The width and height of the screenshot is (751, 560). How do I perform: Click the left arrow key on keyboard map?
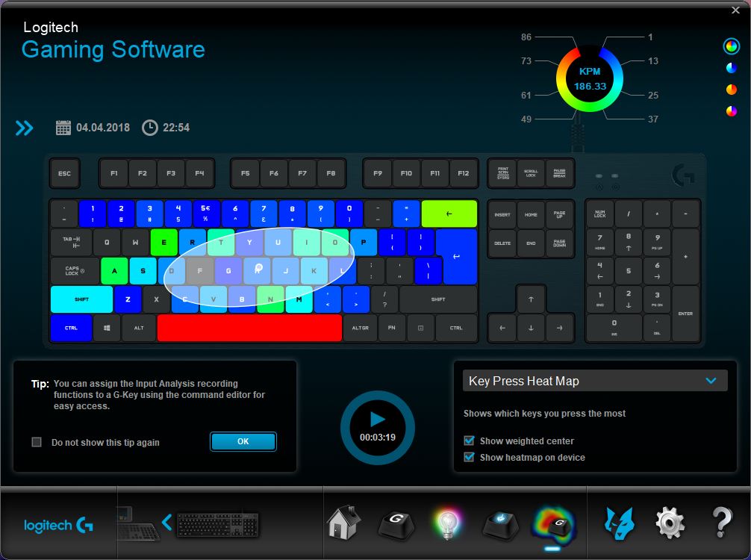[x=502, y=328]
